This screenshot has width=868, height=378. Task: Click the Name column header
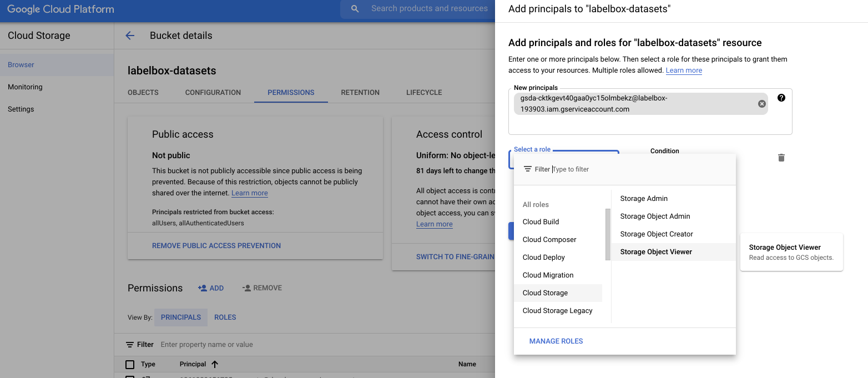(467, 365)
